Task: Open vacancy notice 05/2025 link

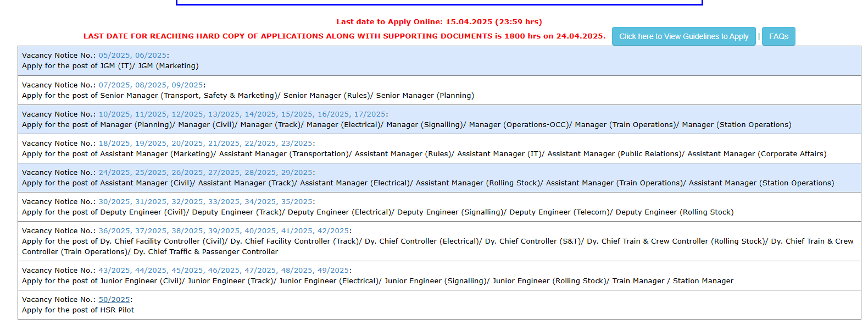Action: [x=114, y=56]
